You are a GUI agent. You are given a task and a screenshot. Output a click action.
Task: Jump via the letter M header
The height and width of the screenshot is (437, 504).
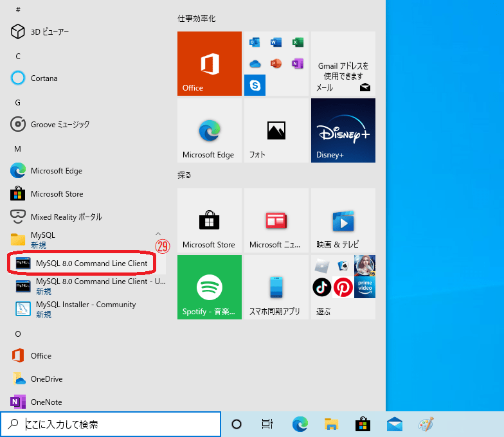point(18,149)
